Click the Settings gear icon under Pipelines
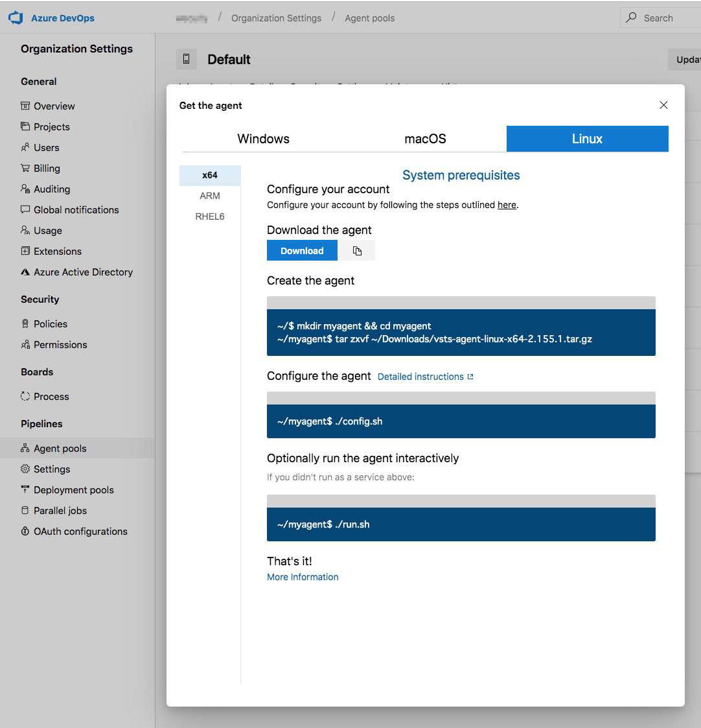The height and width of the screenshot is (728, 701). click(25, 469)
